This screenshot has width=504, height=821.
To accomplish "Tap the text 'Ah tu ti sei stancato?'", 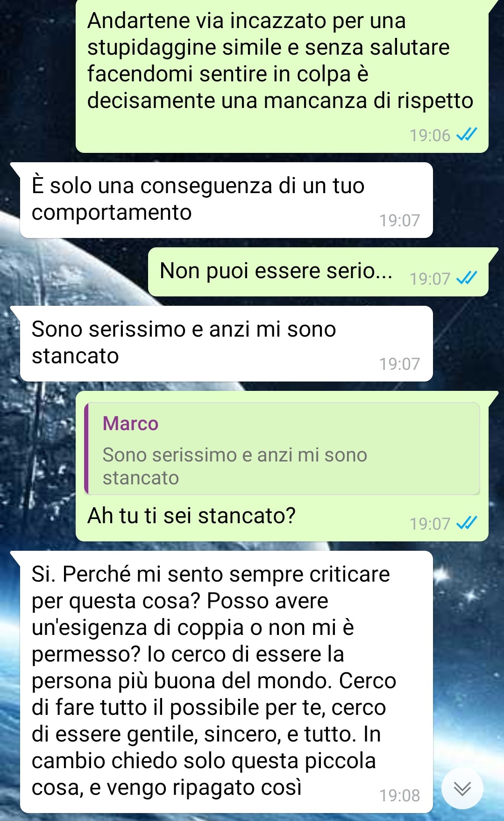I will (192, 516).
